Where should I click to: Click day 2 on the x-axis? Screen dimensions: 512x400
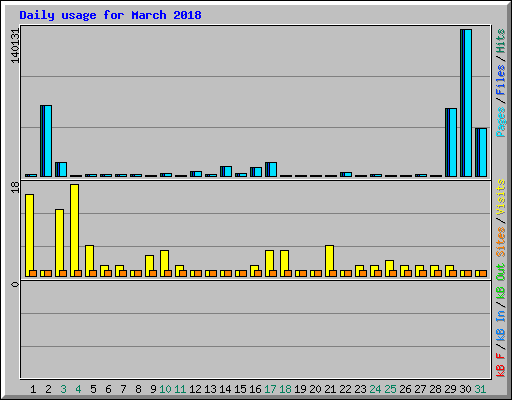(48, 389)
